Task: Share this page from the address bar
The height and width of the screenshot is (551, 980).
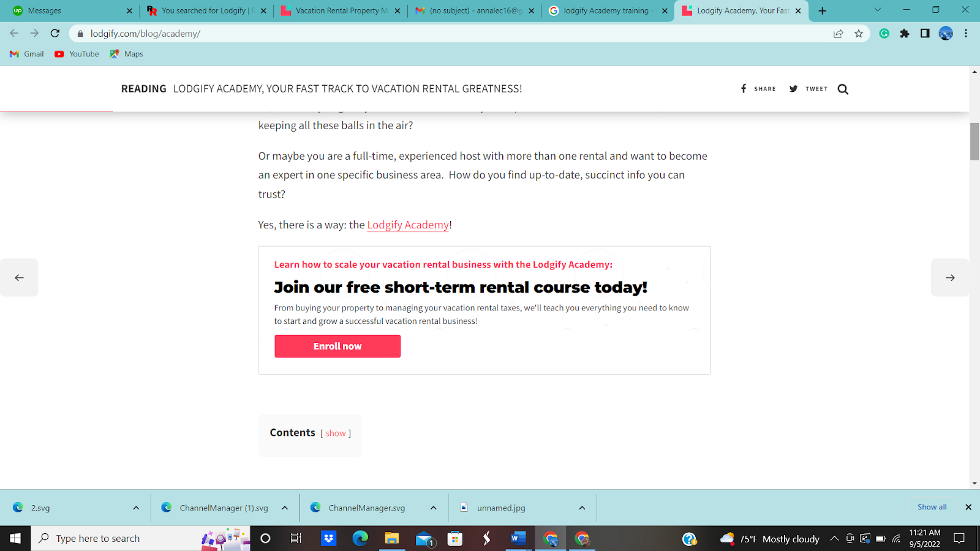Action: [x=839, y=34]
